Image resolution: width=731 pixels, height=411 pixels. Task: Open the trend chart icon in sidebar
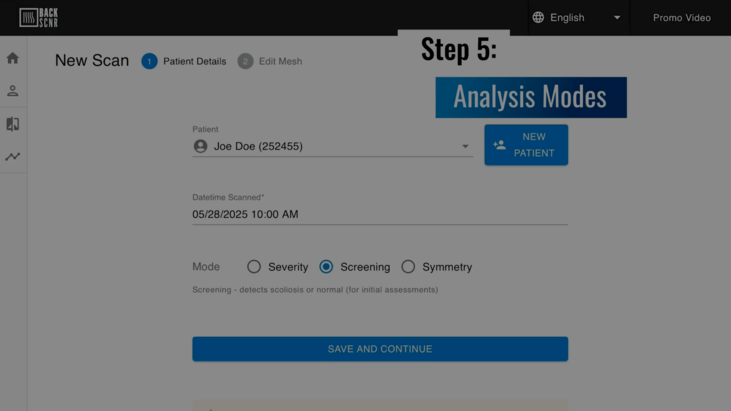[x=13, y=157]
